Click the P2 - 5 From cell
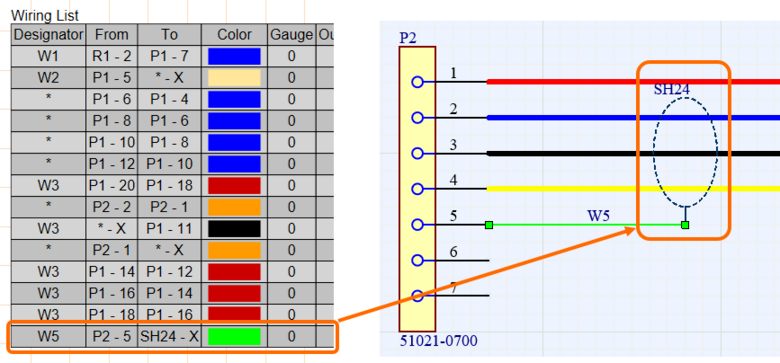This screenshot has height=363, width=780. coord(112,337)
